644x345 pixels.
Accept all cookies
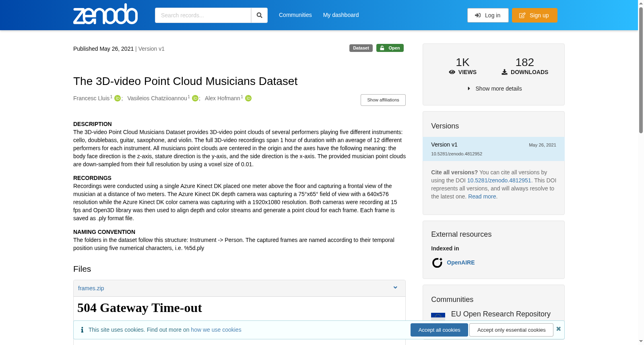tap(439, 330)
